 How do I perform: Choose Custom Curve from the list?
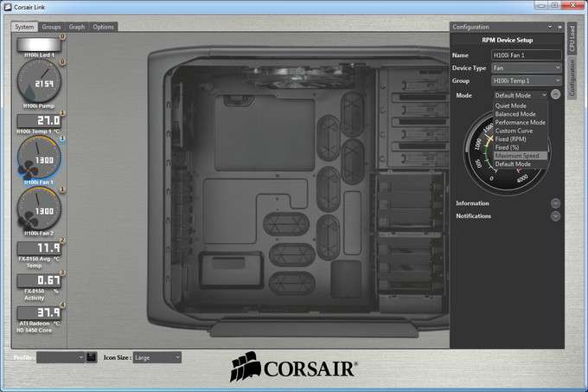coord(521,131)
